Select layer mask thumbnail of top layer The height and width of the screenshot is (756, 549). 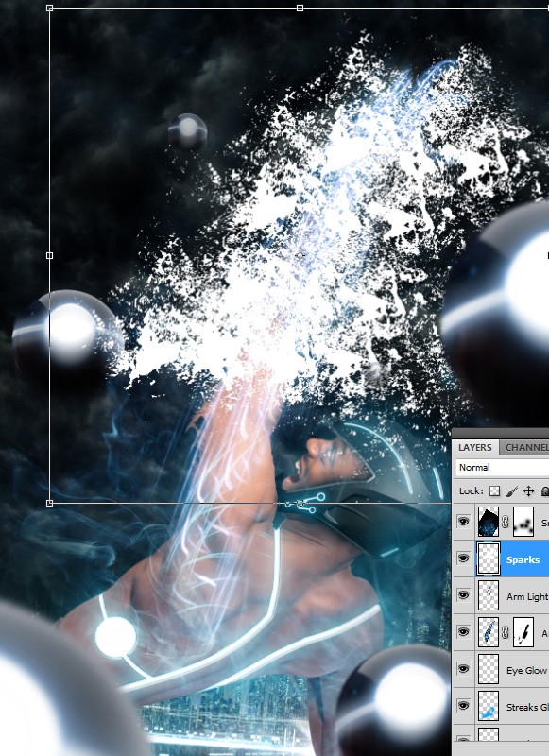(523, 522)
